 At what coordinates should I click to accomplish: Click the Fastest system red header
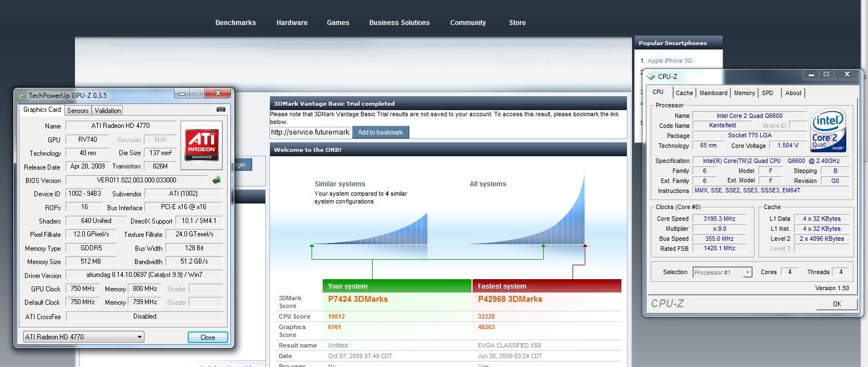547,286
